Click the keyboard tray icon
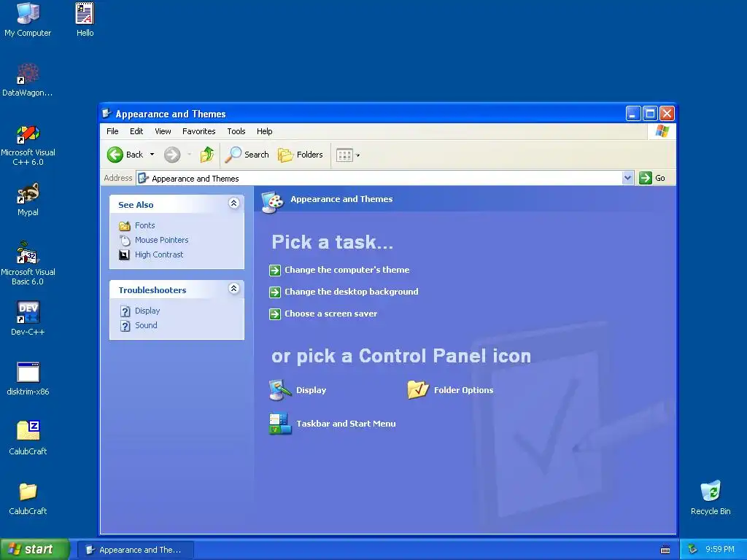The image size is (747, 560). click(665, 550)
